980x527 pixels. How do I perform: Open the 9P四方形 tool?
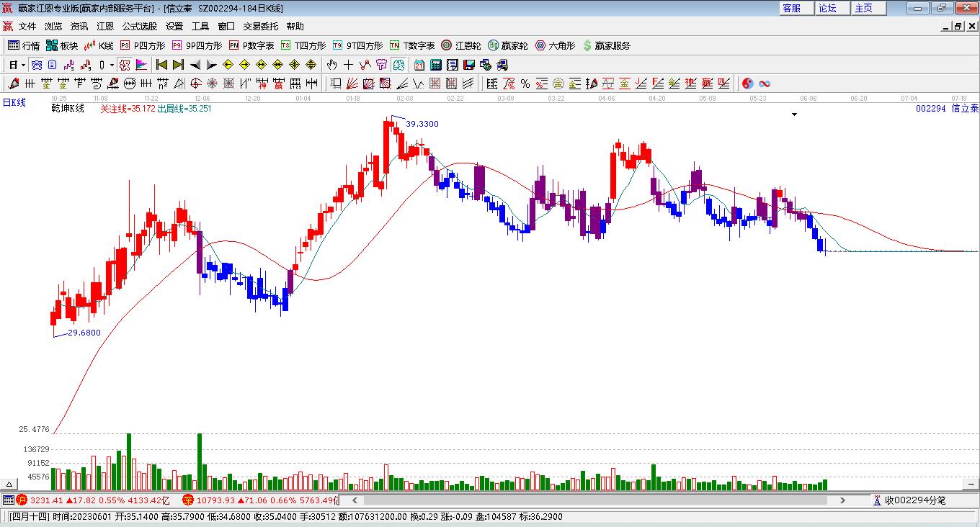pos(197,45)
